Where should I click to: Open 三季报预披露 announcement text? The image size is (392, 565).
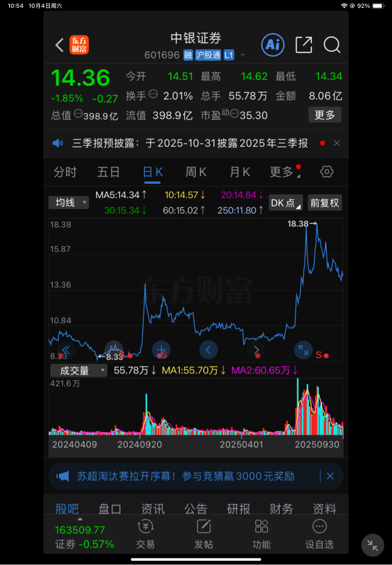[x=190, y=144]
